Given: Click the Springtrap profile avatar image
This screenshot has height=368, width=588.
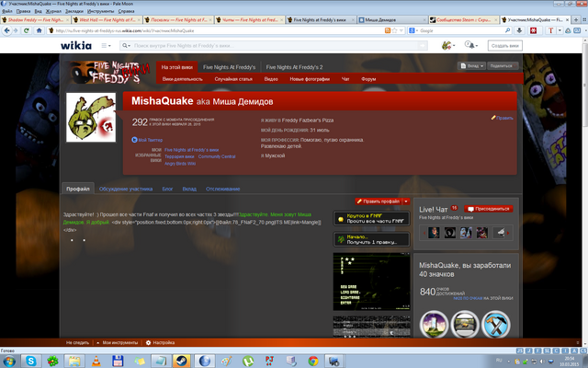Looking at the screenshot, I should pos(91,118).
